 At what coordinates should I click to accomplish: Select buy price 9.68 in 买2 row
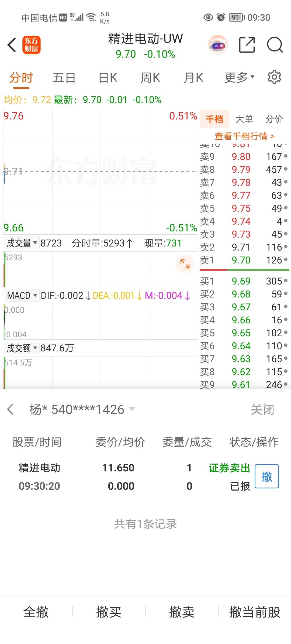point(241,294)
